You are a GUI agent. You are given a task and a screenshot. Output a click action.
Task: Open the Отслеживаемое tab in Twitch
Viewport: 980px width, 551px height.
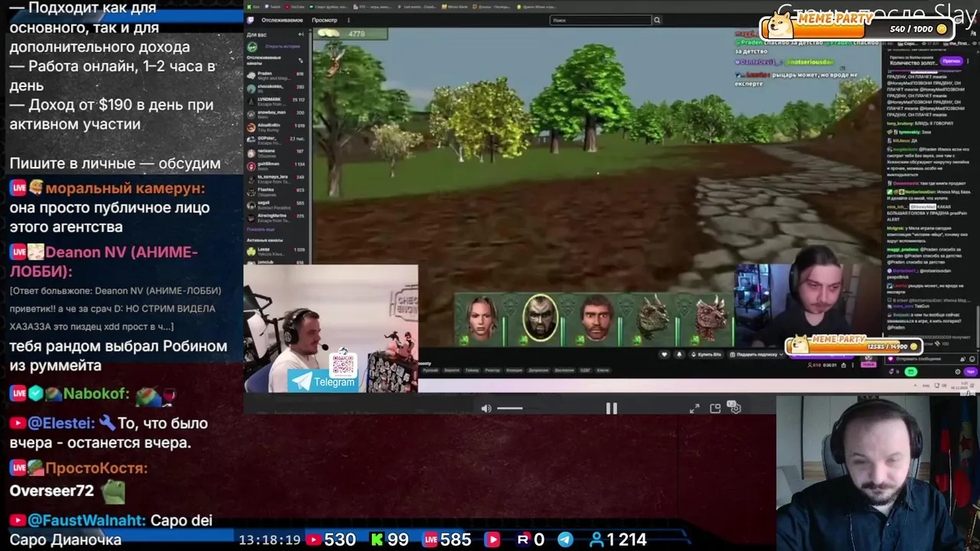point(282,20)
